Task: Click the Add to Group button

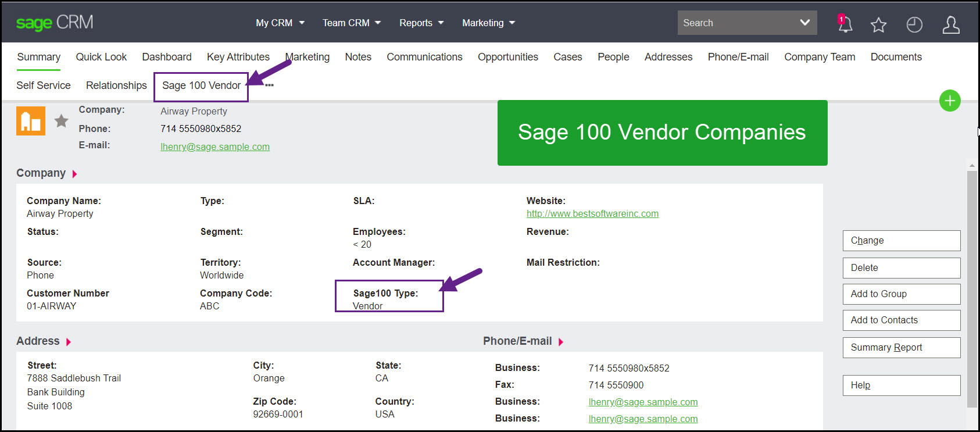Action: click(x=902, y=294)
